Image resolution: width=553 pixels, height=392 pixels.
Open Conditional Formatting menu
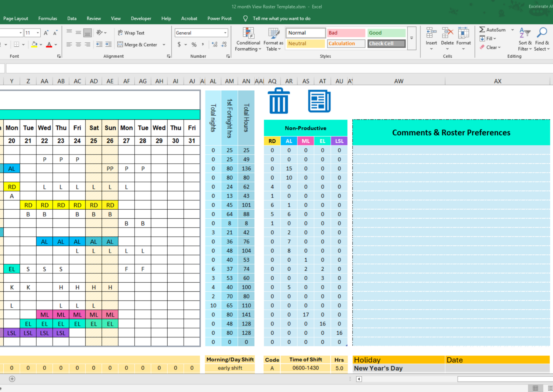248,40
